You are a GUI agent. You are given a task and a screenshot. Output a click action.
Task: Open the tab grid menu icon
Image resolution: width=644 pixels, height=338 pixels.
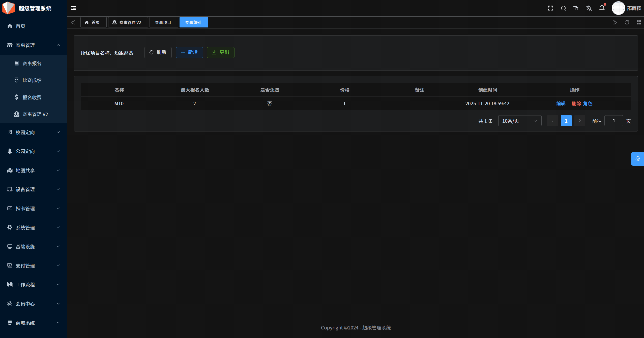(x=639, y=22)
